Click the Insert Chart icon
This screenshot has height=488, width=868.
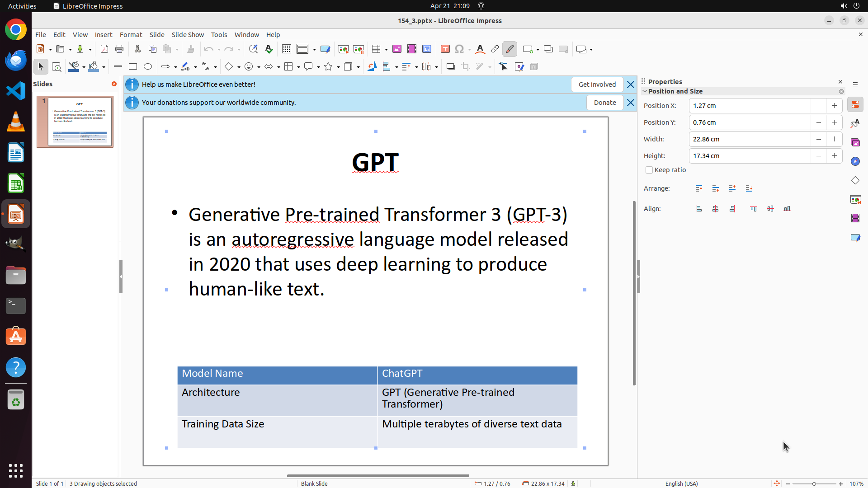coord(427,49)
